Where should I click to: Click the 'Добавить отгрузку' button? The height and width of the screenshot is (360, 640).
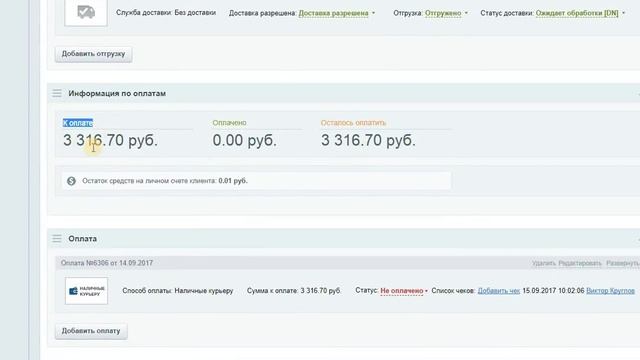[93, 54]
